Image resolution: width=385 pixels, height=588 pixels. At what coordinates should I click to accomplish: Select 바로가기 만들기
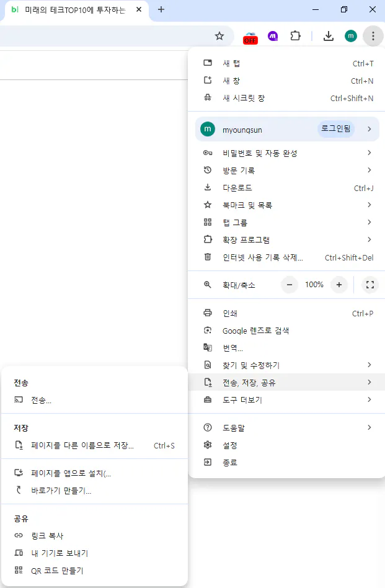point(94,491)
